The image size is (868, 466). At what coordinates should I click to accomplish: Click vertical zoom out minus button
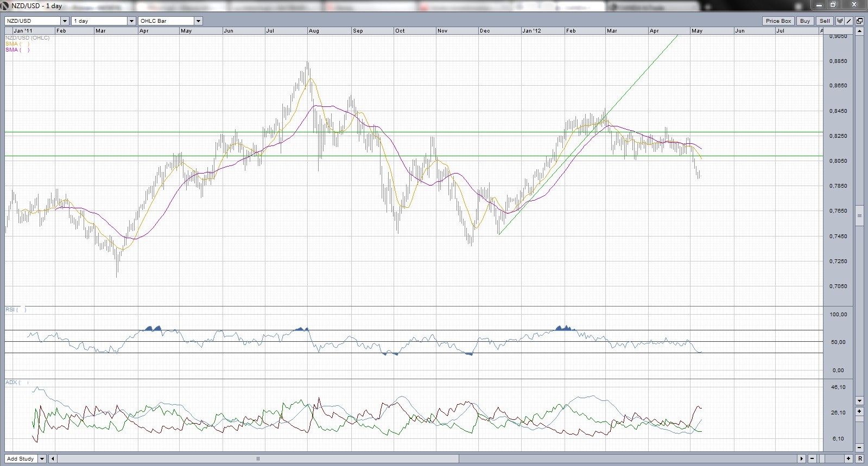[859, 448]
